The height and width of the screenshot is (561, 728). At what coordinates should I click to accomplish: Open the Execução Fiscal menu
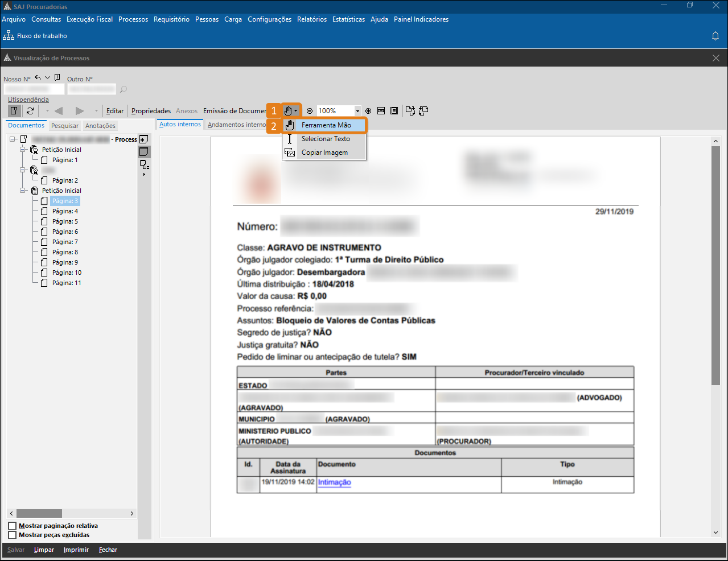pos(89,19)
